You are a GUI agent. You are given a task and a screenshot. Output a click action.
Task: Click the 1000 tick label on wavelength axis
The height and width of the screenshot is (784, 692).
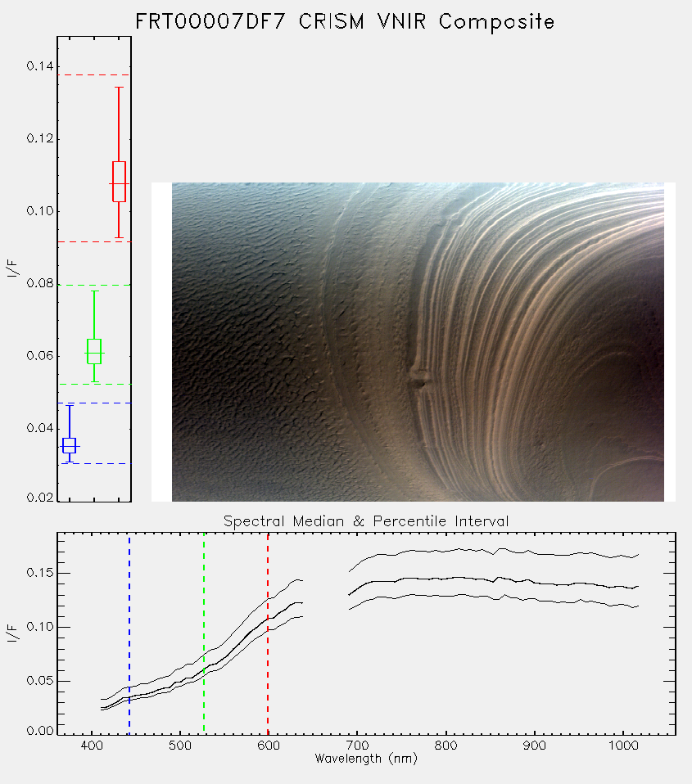tap(623, 746)
